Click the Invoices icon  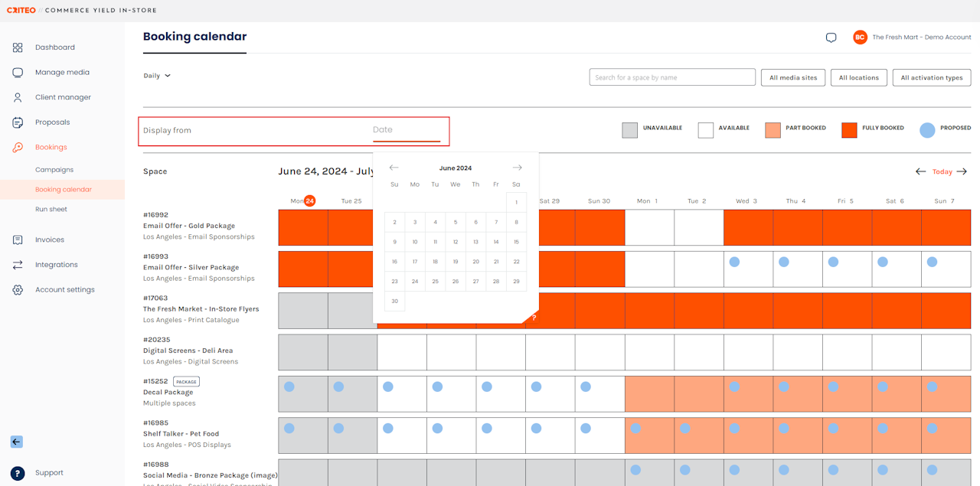point(18,240)
